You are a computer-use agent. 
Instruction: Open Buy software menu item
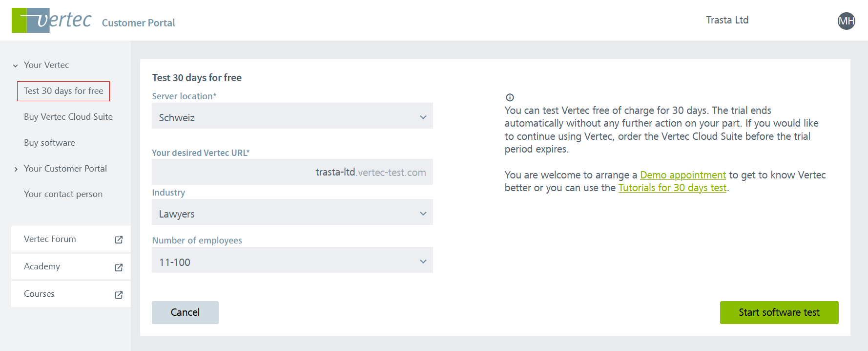49,143
